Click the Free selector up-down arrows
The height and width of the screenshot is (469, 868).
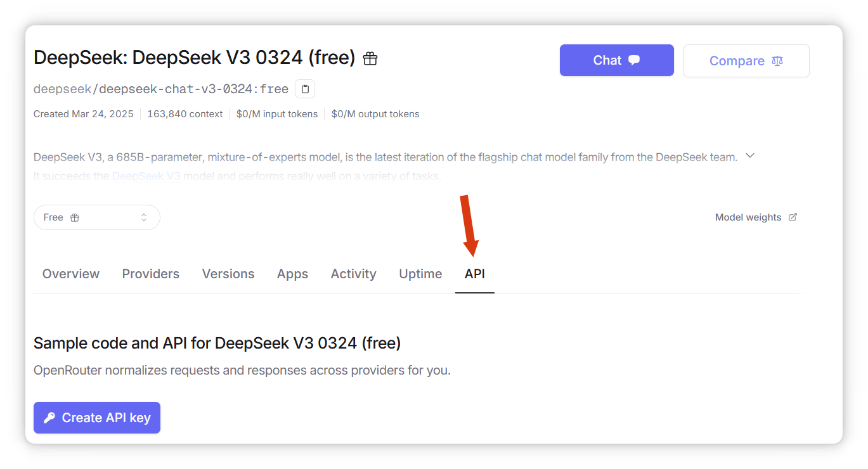coord(144,217)
